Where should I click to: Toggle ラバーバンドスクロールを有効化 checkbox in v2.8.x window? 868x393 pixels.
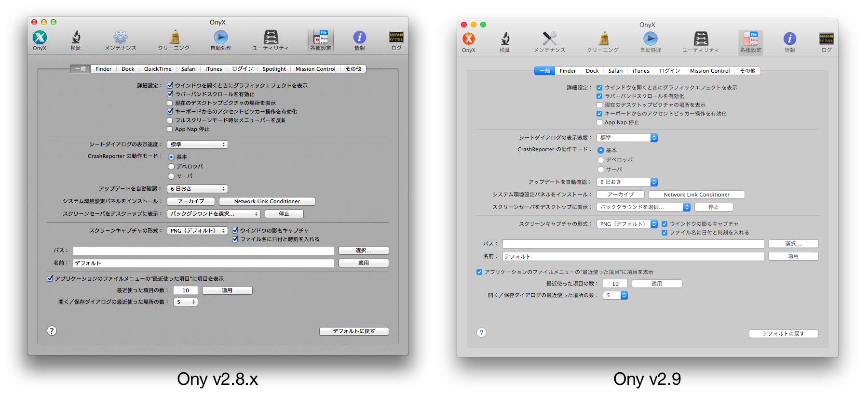170,94
